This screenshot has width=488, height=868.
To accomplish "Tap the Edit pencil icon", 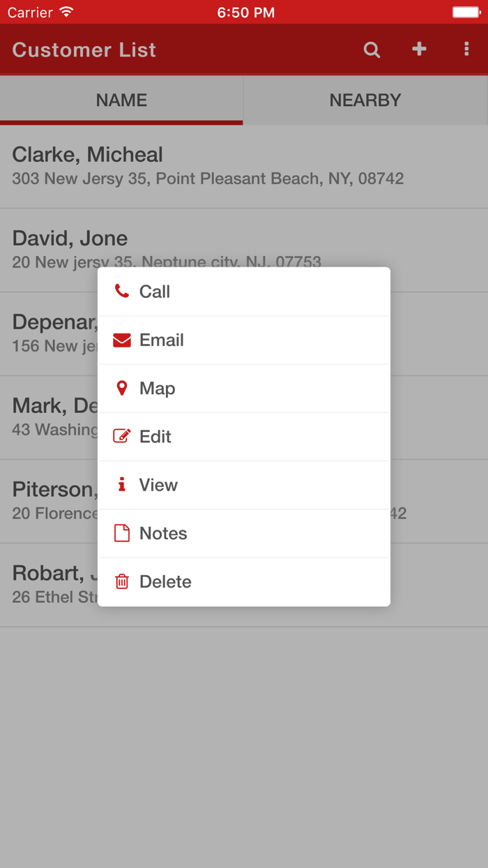I will point(122,436).
